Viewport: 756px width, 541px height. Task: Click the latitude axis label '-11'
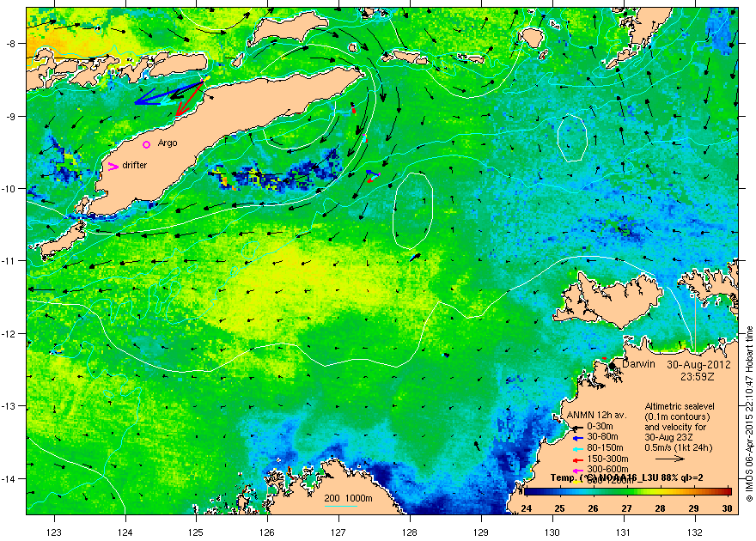click(10, 260)
